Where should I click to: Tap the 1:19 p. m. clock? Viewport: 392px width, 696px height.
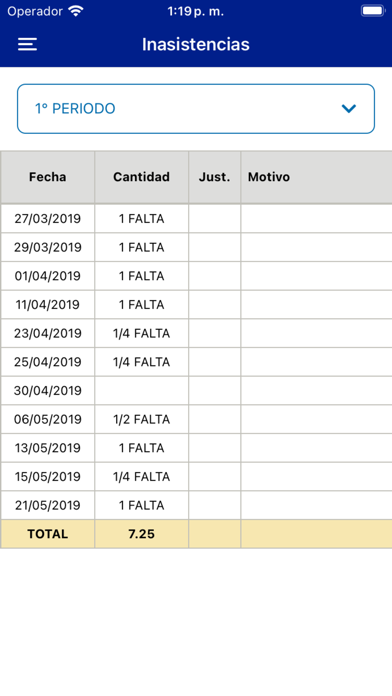pos(195,12)
